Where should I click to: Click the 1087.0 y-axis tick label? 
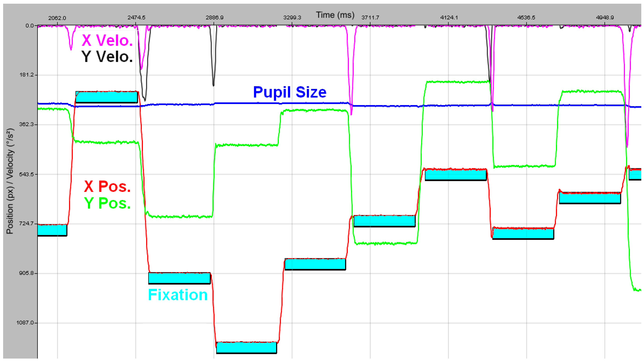click(x=25, y=323)
